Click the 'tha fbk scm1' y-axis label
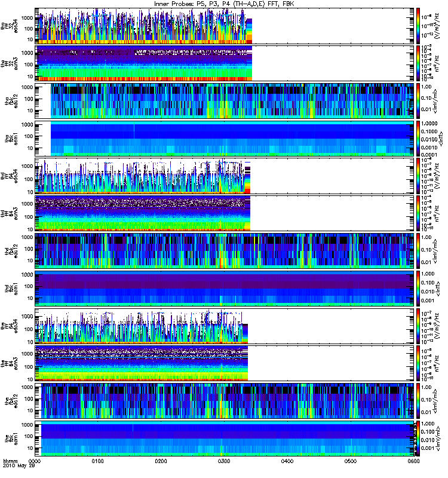 [11, 139]
